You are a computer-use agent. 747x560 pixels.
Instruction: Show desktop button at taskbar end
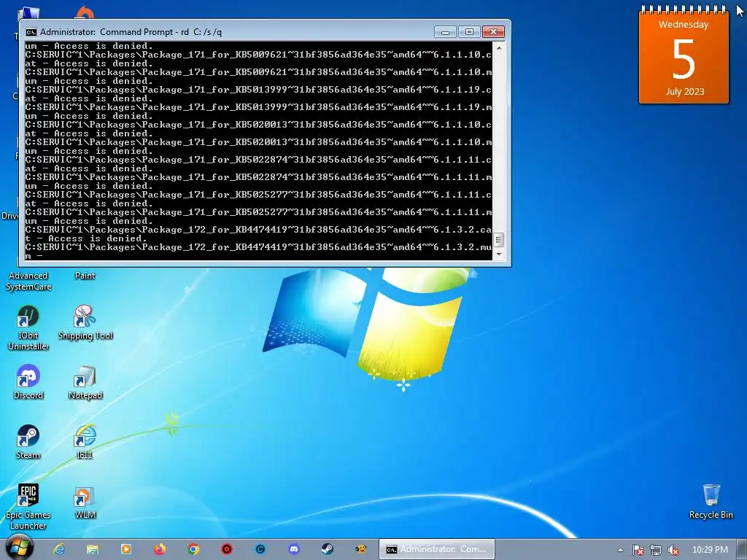[742, 550]
